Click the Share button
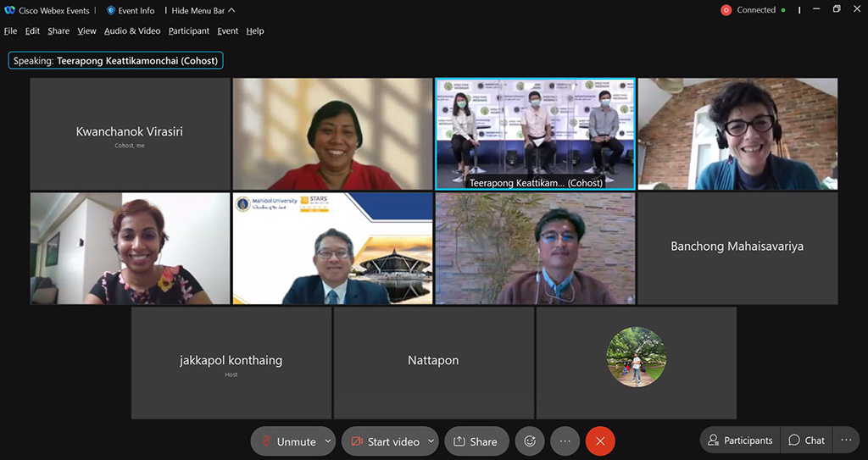This screenshot has width=868, height=460. (476, 441)
